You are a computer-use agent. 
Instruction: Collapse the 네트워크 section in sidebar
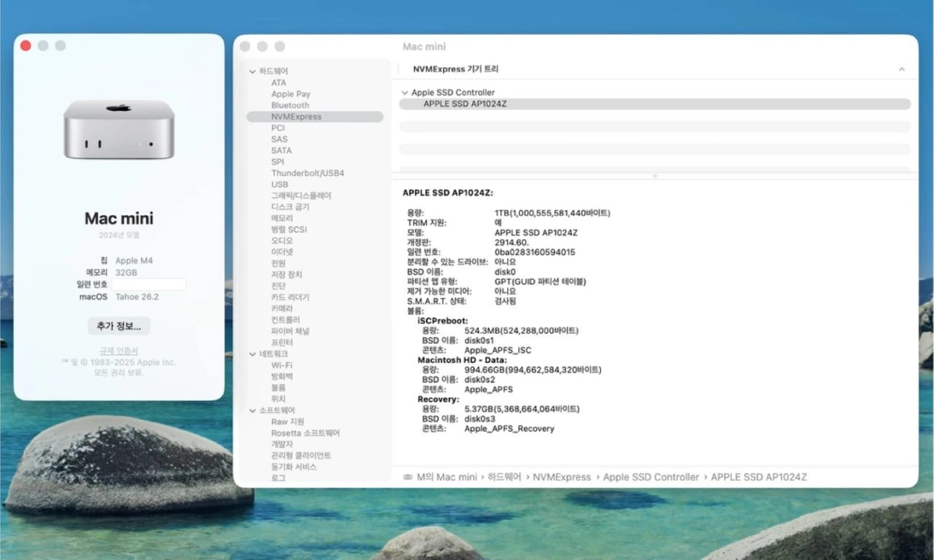253,354
